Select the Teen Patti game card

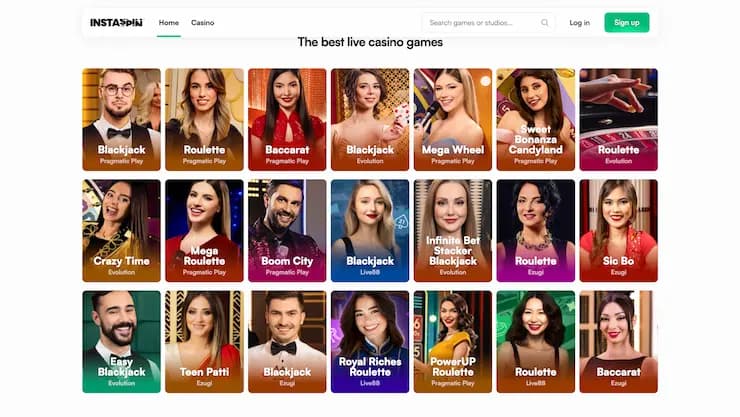pyautogui.click(x=204, y=342)
